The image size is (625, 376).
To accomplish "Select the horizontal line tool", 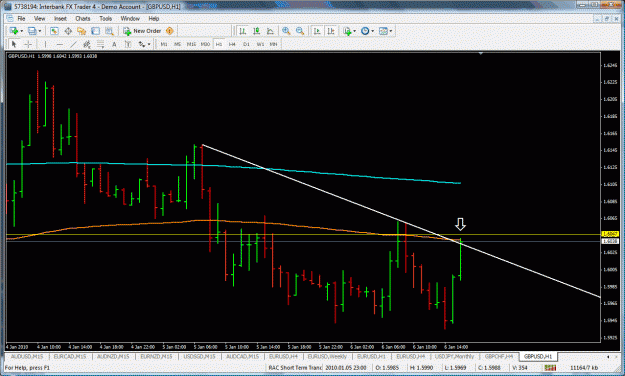I will (x=59, y=44).
